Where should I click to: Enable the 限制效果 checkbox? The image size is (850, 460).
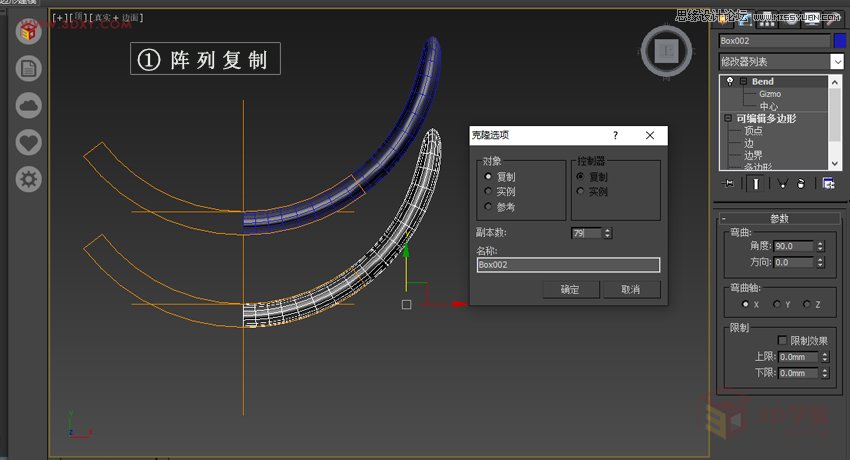coord(783,341)
